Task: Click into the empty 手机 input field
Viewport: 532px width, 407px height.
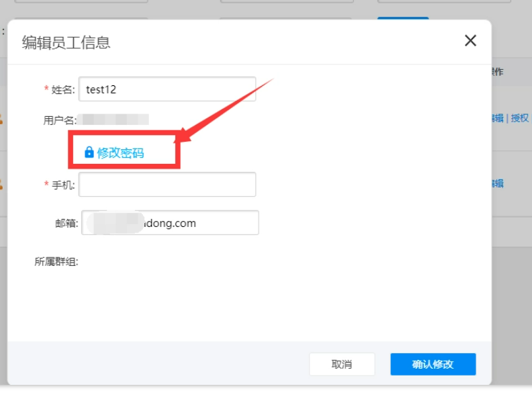Action: pos(167,185)
